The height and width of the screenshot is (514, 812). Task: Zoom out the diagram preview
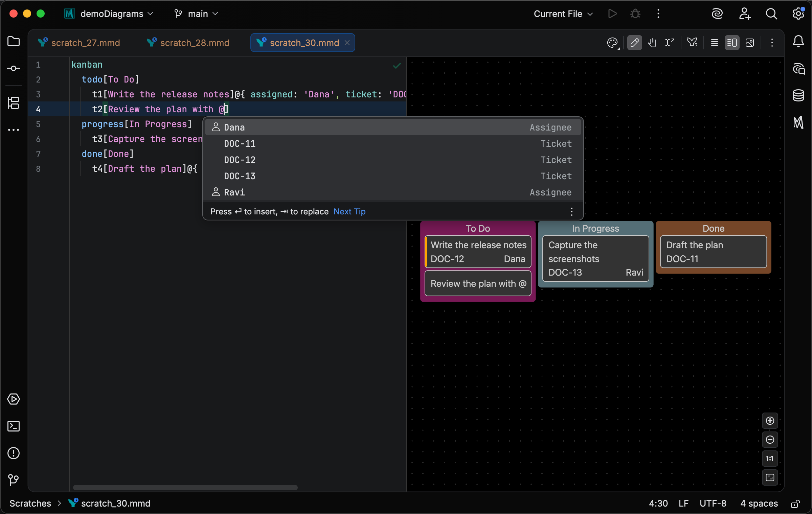770,440
